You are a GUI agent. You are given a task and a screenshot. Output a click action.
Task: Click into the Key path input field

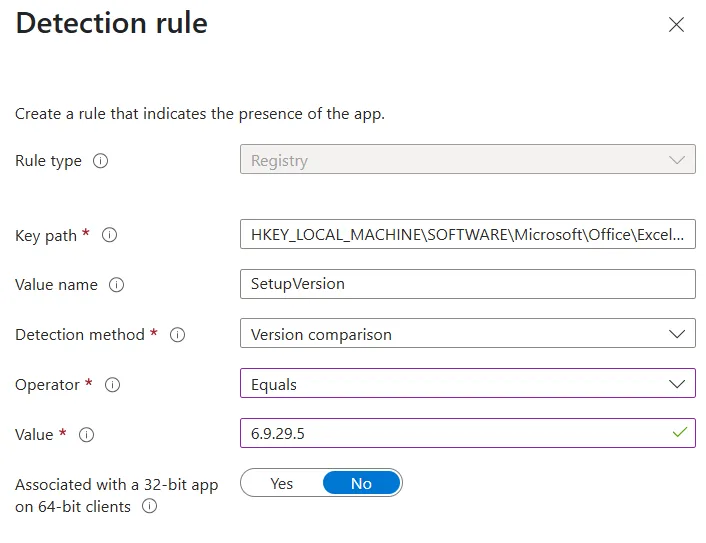click(468, 234)
